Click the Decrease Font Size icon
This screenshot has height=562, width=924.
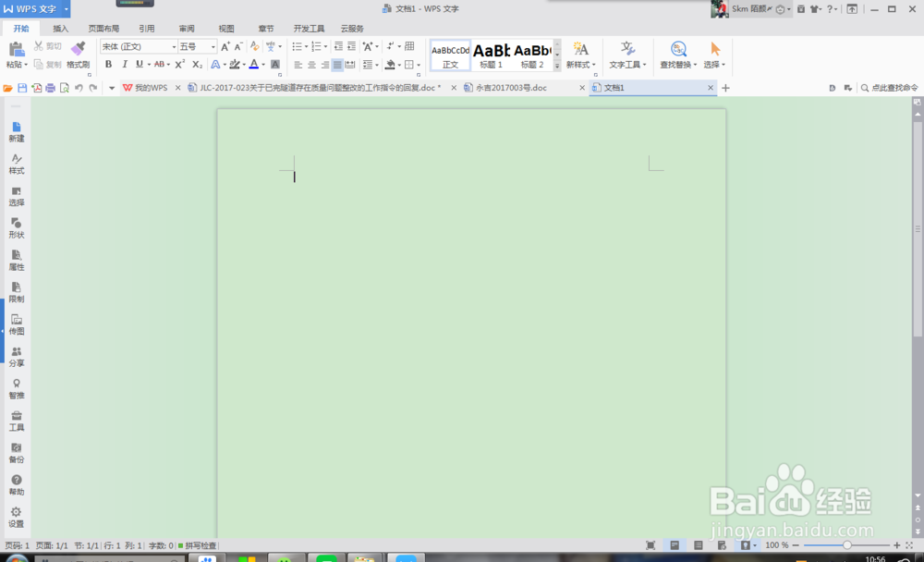click(x=238, y=46)
